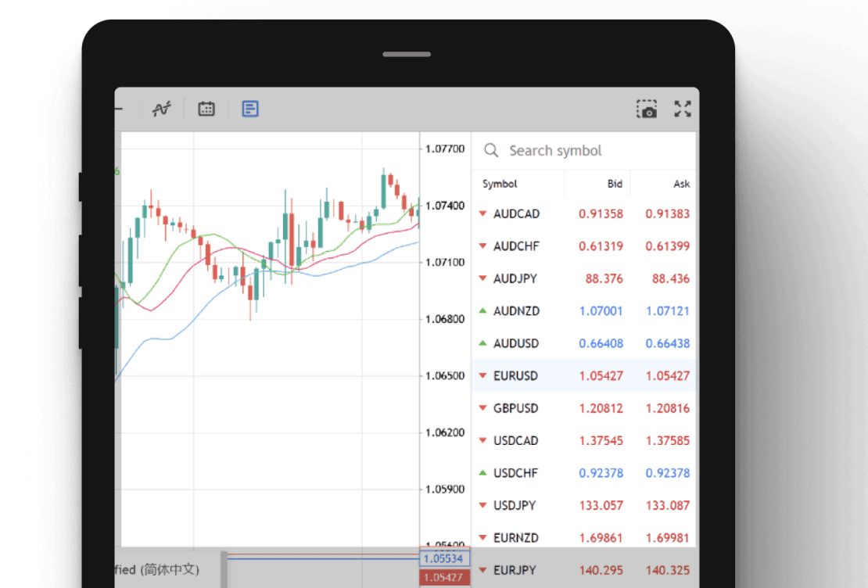Viewport: 868px width, 588px height.
Task: Click AUDNZD ask price 1.07121
Action: [x=668, y=311]
